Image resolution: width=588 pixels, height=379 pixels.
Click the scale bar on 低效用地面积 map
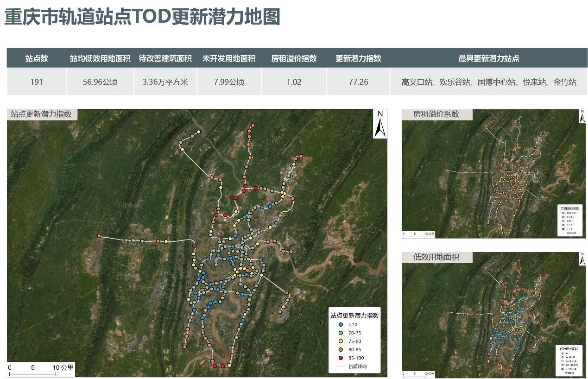point(419,373)
